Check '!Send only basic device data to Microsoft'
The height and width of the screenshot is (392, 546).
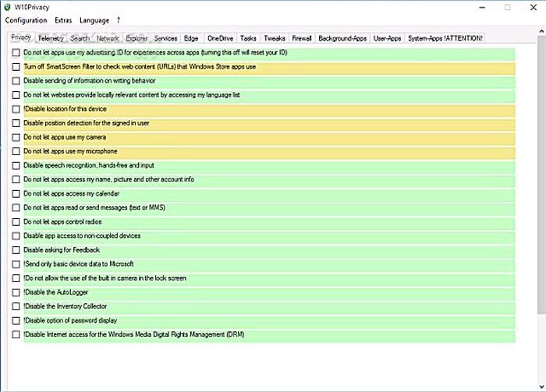[x=16, y=264]
